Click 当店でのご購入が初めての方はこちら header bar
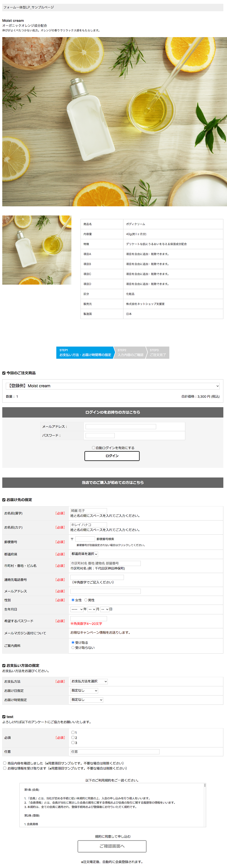 (113, 483)
